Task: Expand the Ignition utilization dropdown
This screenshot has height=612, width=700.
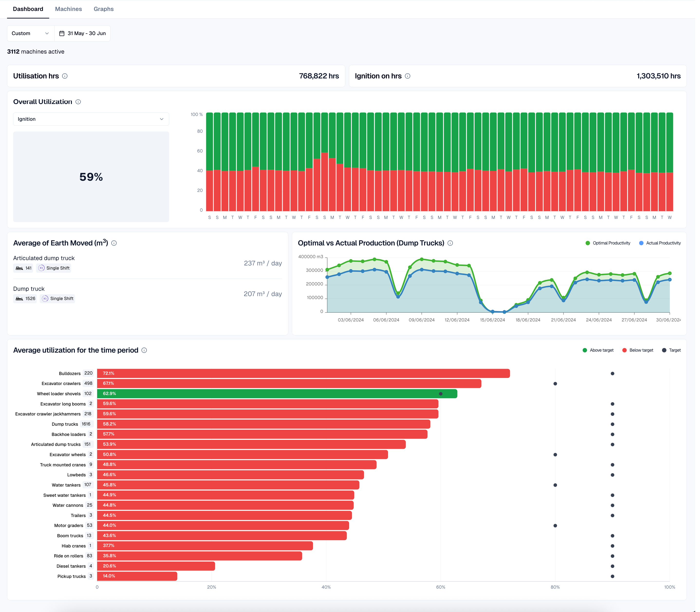Action: point(91,119)
